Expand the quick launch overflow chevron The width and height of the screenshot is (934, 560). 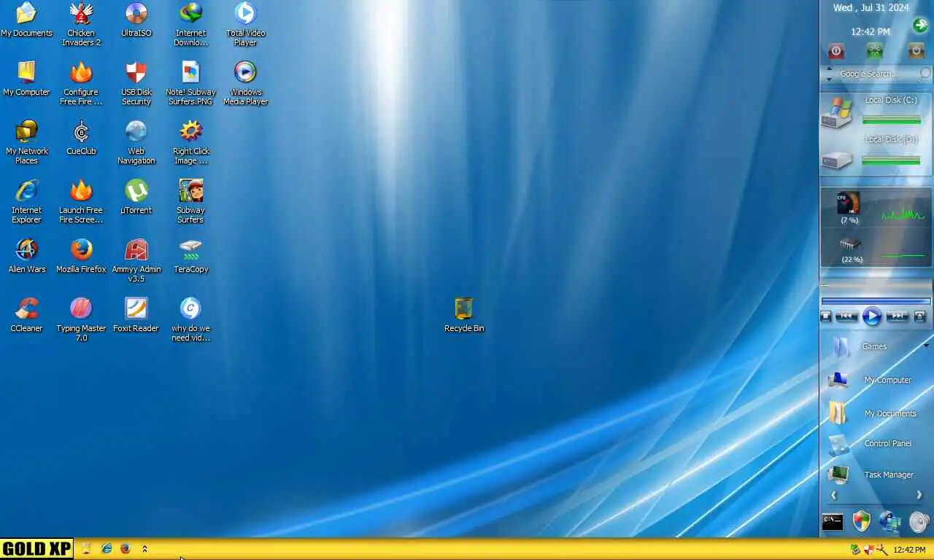tap(144, 549)
